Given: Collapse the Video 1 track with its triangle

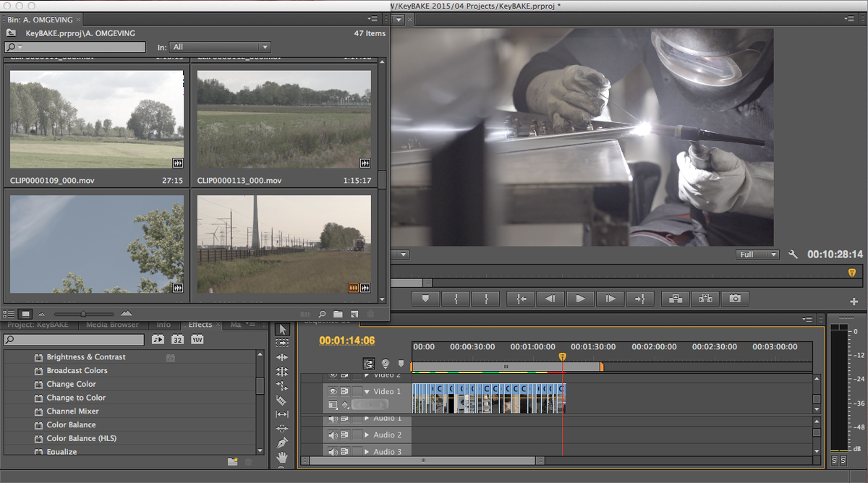Looking at the screenshot, I should point(367,391).
